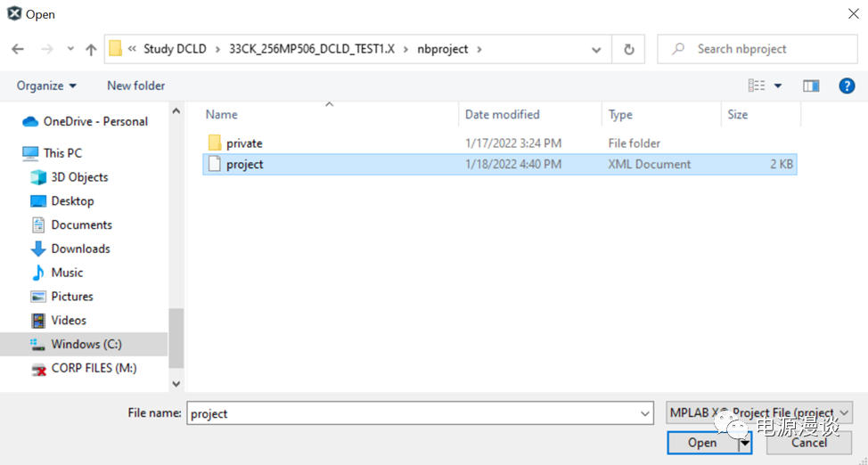Open the file type filter dropdown
The height and width of the screenshot is (465, 868).
[759, 413]
